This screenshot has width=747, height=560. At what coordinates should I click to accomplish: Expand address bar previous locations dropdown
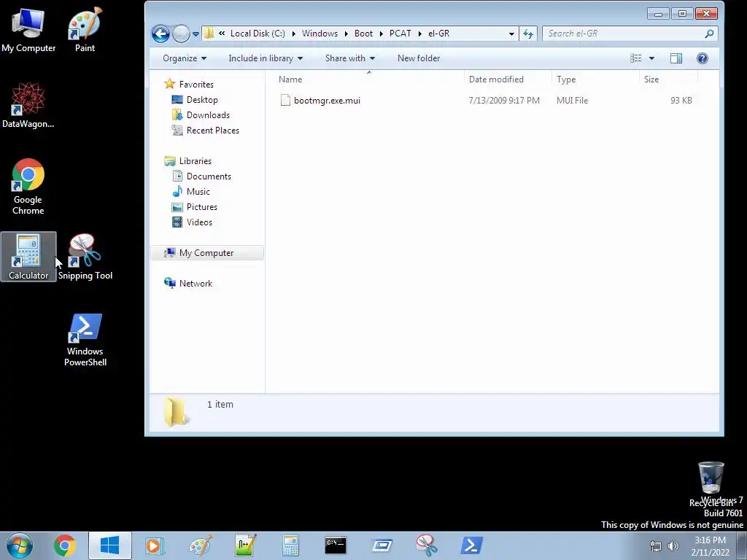511,34
